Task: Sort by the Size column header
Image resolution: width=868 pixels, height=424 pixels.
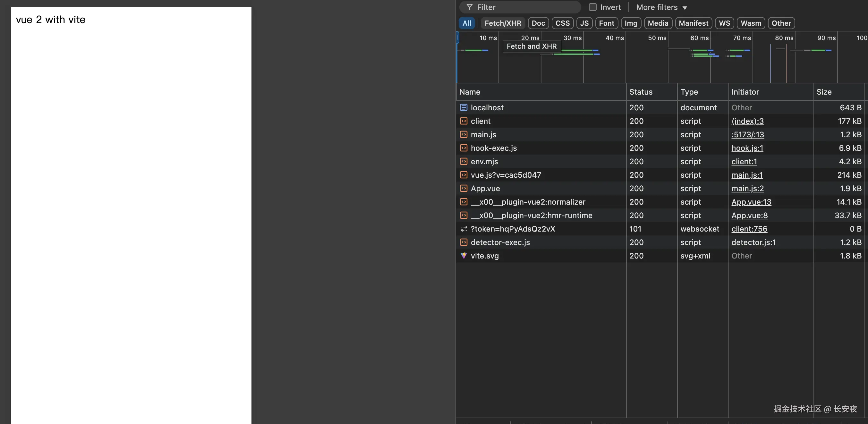Action: 824,92
